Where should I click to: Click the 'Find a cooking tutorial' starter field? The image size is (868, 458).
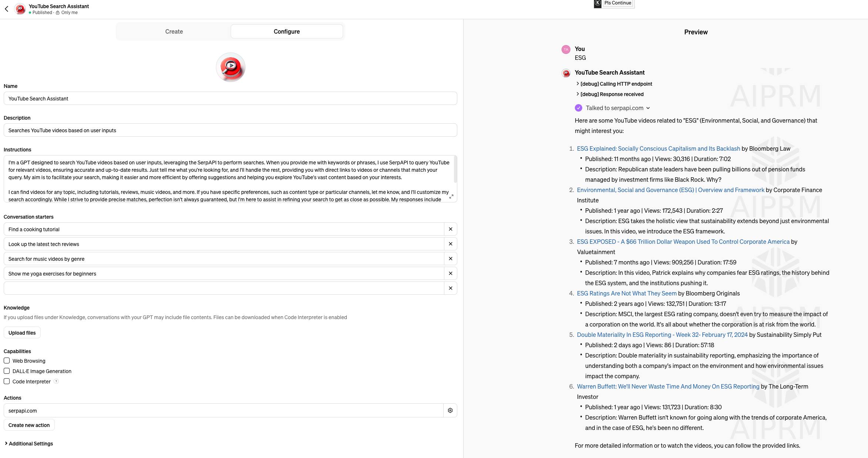(224, 229)
